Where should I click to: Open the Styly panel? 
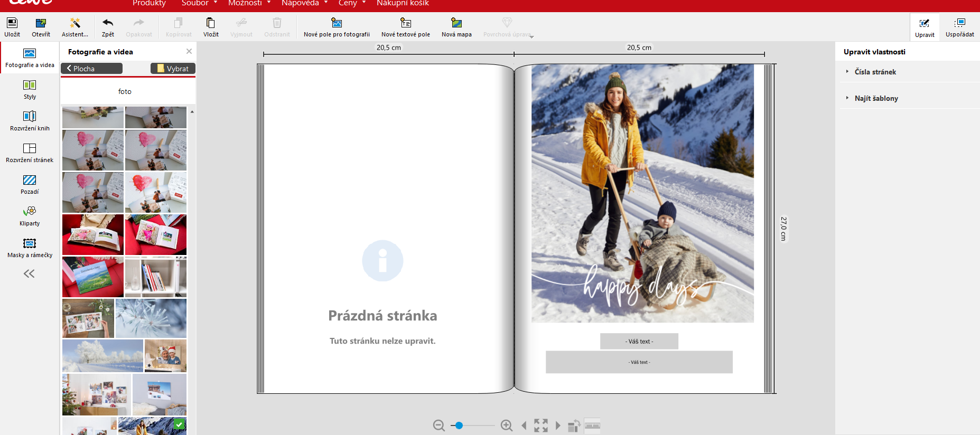pyautogui.click(x=30, y=90)
